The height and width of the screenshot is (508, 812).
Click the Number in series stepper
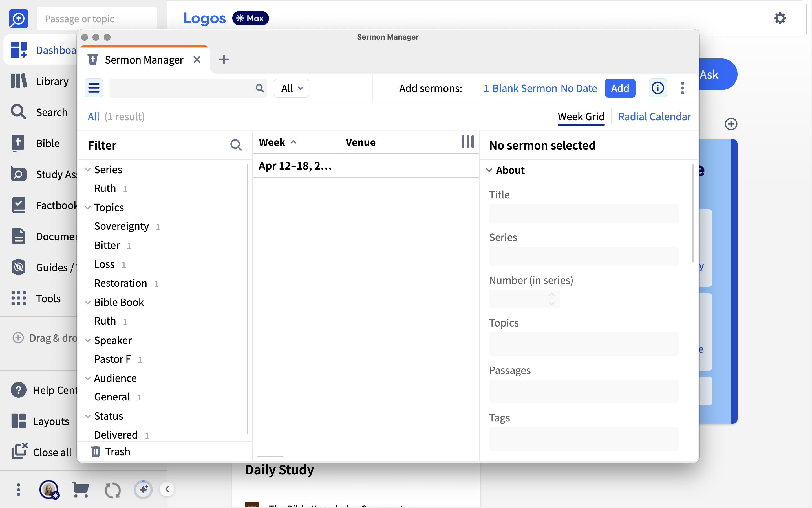(x=551, y=299)
